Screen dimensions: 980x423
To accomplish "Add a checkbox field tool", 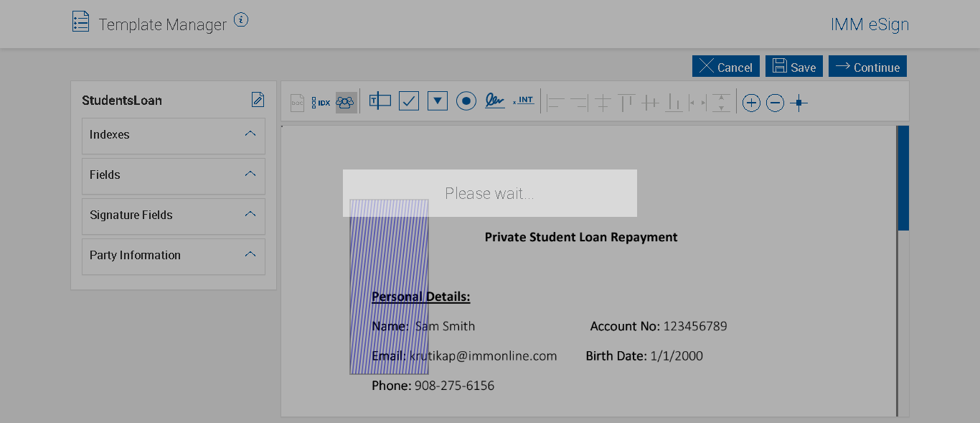I will (x=409, y=101).
